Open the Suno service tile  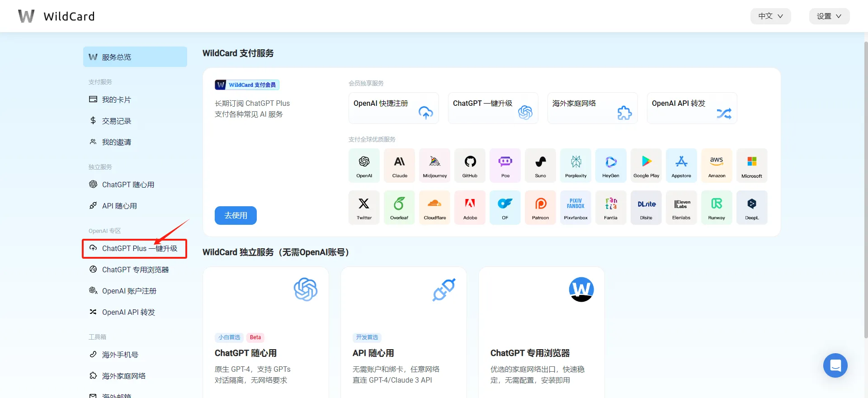tap(540, 166)
